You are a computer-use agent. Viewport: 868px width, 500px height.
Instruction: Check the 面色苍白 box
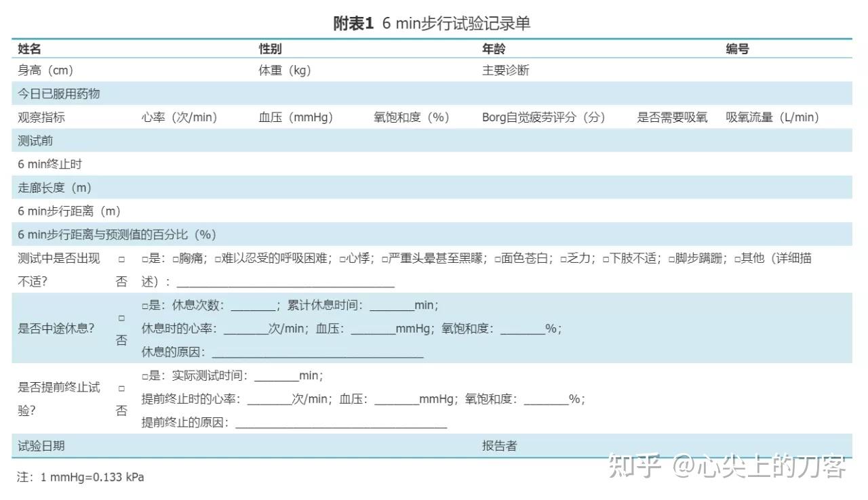[x=497, y=259]
